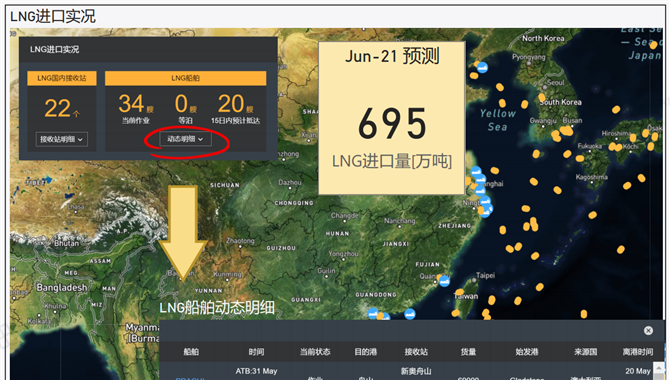The height and width of the screenshot is (380, 670).
Task: Sort by the 货量 column header
Action: point(468,352)
